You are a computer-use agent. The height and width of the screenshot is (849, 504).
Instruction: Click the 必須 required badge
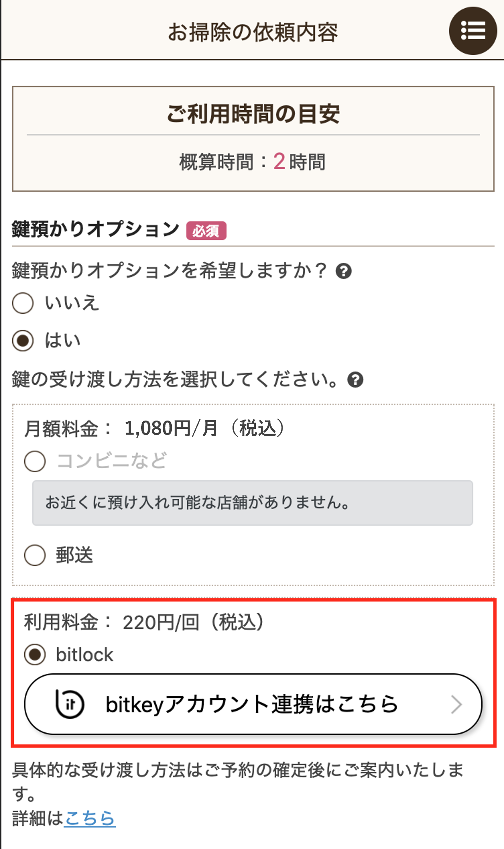point(206,231)
